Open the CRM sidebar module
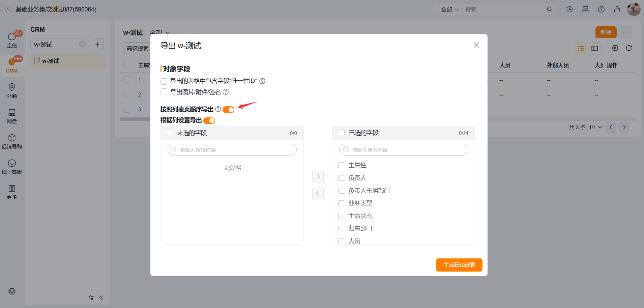This screenshot has width=644, height=308. tap(12, 65)
